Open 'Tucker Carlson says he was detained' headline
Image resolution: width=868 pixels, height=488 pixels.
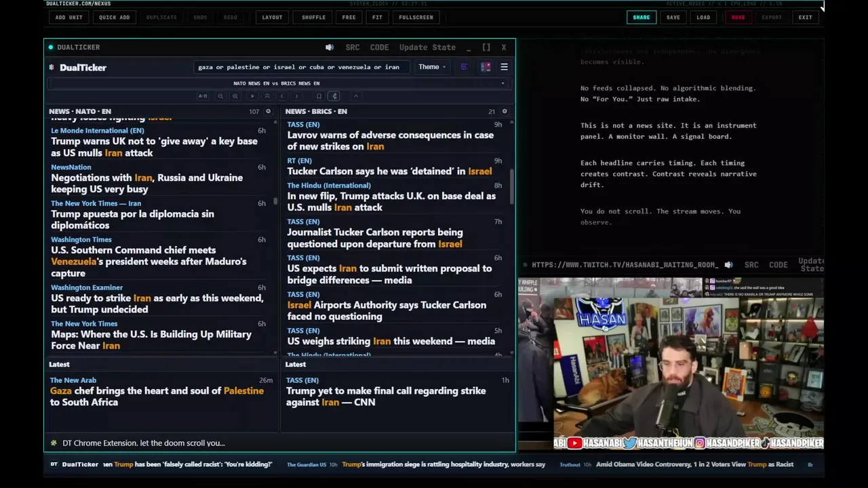[x=389, y=171]
